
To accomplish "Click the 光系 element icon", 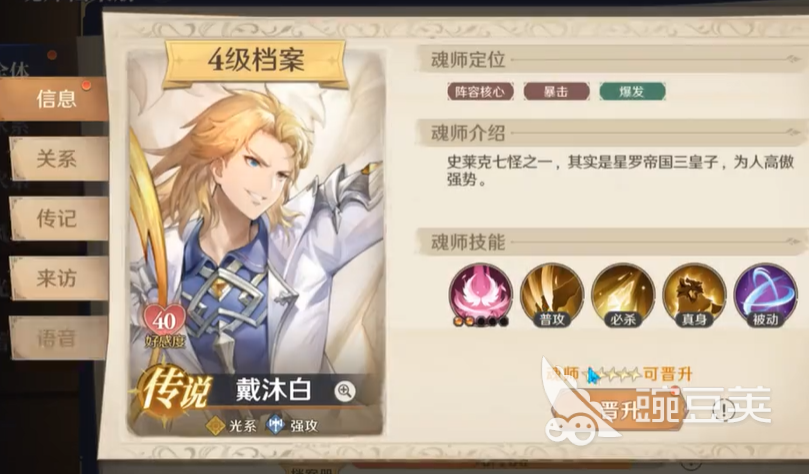I will coord(215,426).
